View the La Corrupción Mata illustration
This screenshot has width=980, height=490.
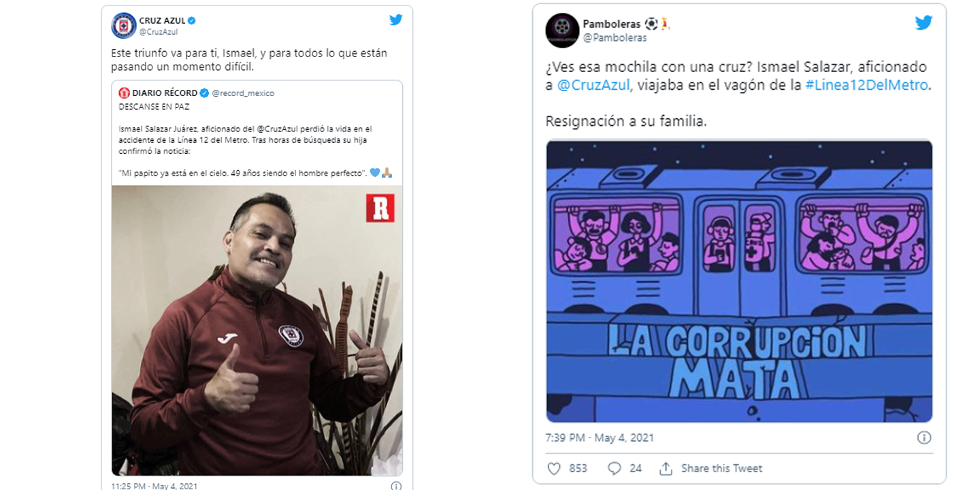click(x=739, y=282)
